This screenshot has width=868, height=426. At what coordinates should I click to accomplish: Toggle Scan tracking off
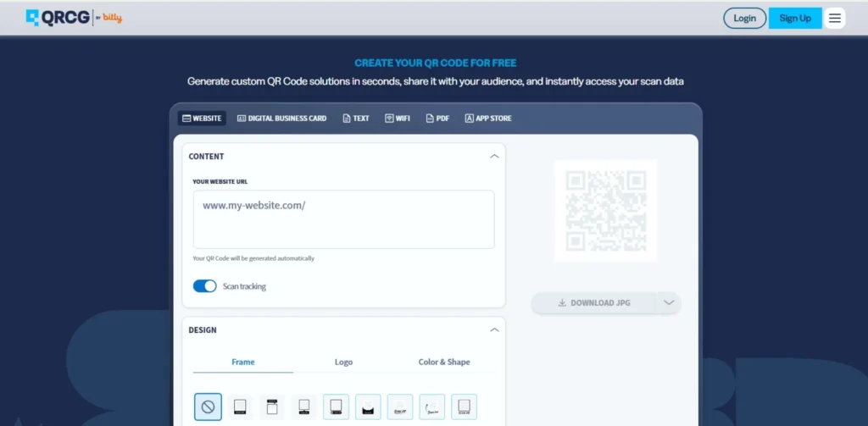(x=205, y=286)
